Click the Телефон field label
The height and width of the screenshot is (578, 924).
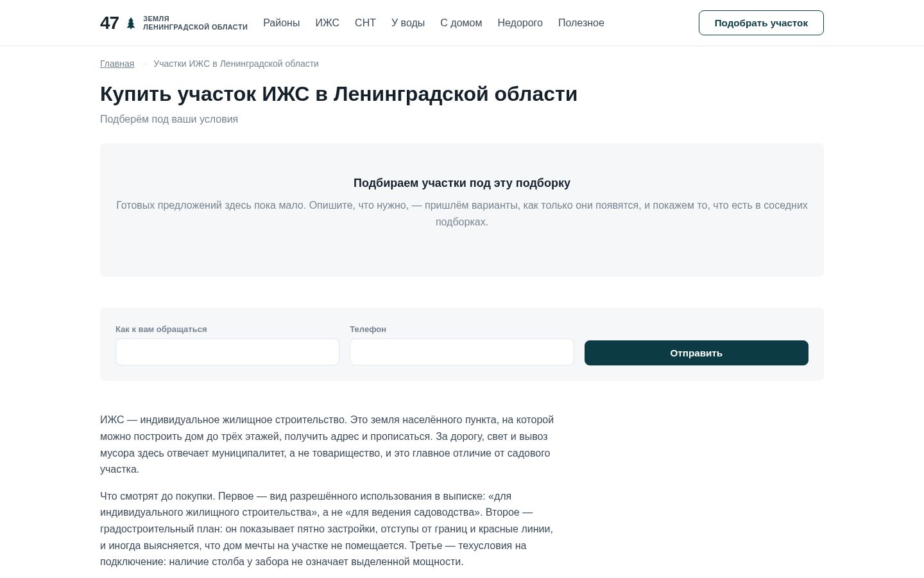point(368,329)
